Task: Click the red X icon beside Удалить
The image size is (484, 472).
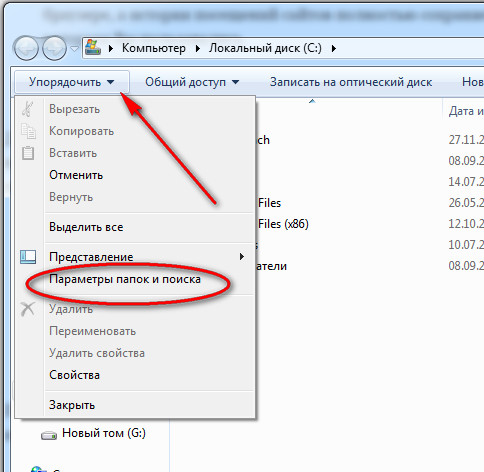Action: tap(28, 309)
